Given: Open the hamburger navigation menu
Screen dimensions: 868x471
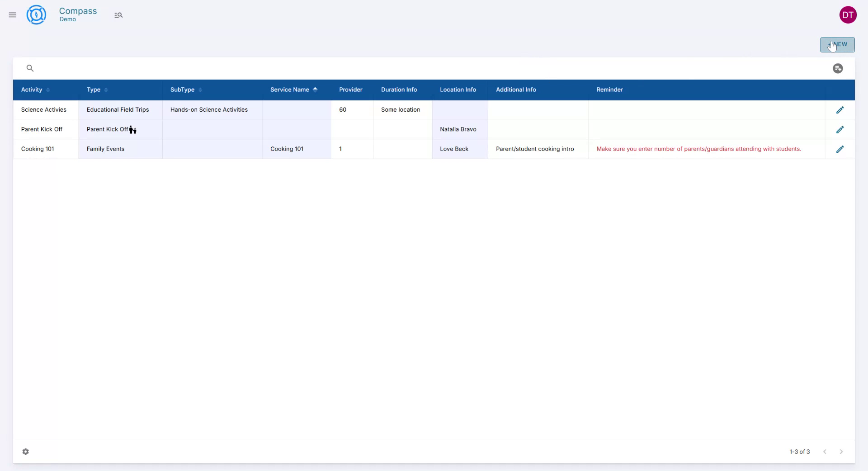Looking at the screenshot, I should (x=12, y=15).
